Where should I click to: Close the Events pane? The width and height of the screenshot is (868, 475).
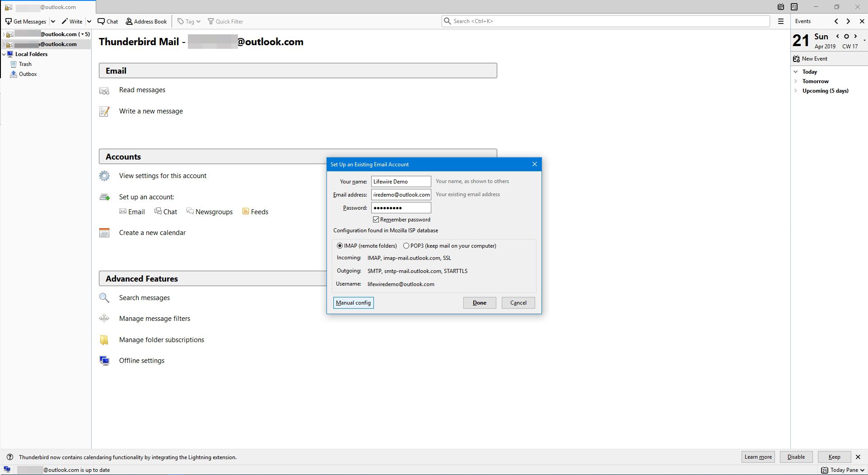(862, 21)
